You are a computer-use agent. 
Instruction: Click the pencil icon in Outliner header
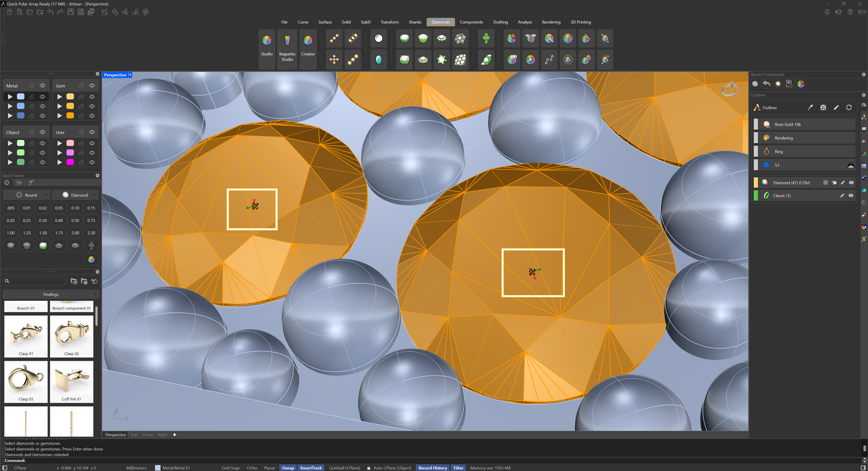836,108
